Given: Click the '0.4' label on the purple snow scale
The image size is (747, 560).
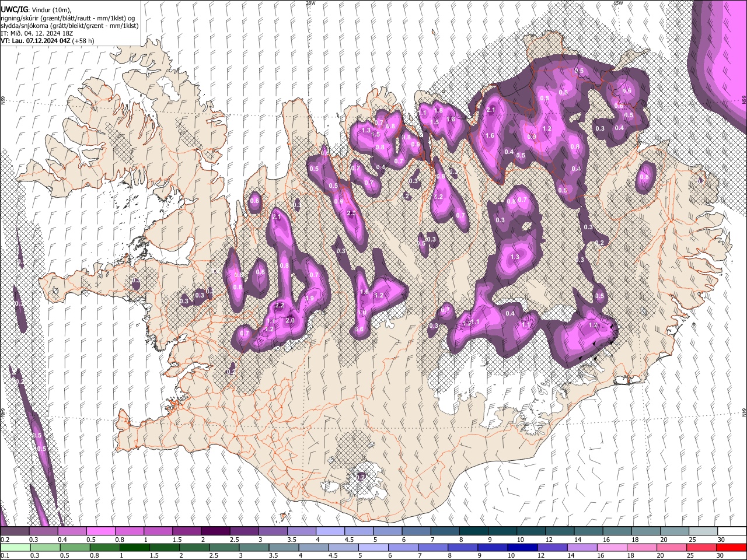Looking at the screenshot, I should pyautogui.click(x=62, y=539).
